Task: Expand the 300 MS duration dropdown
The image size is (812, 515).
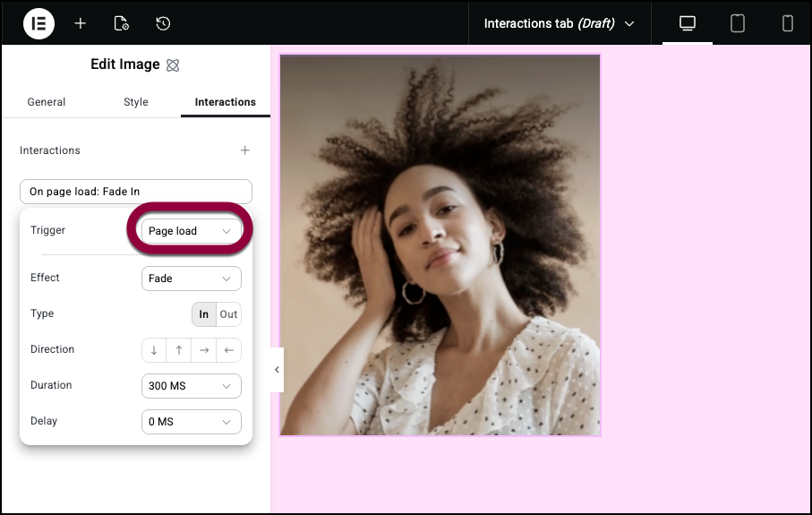Action: [191, 386]
